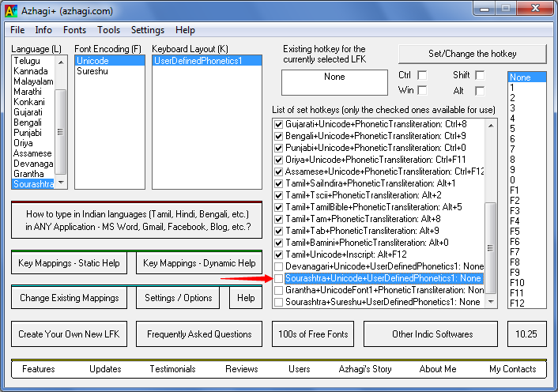Click the Azhagi+ app icon in title bar
Image resolution: width=558 pixels, height=392 pixels.
tap(11, 11)
